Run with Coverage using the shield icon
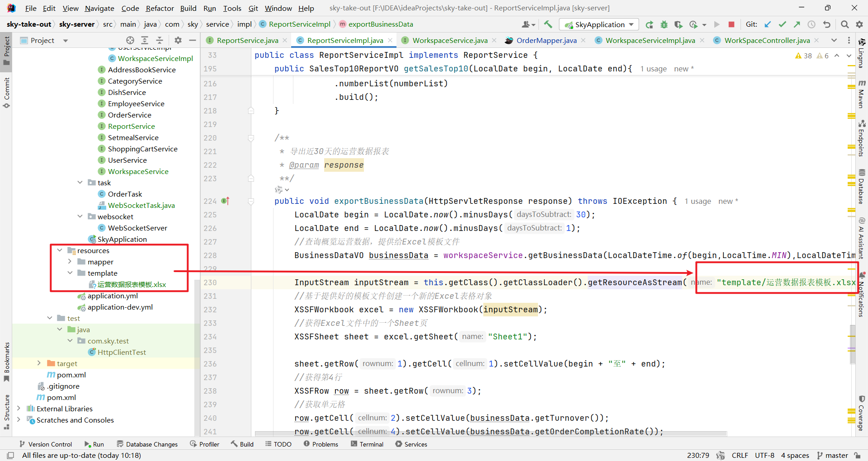The image size is (868, 461). tap(678, 24)
